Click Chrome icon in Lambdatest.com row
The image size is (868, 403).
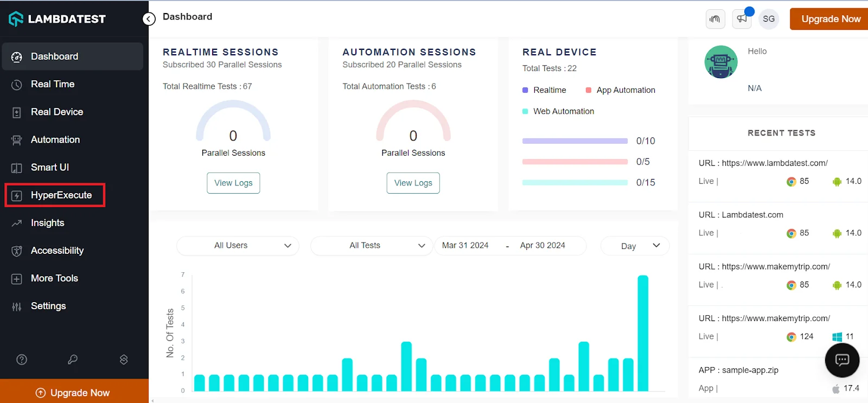(x=792, y=233)
